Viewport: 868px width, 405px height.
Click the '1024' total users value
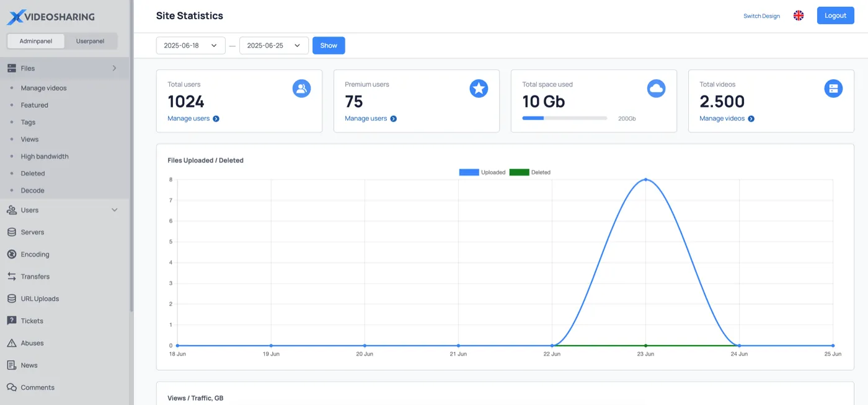tap(186, 102)
